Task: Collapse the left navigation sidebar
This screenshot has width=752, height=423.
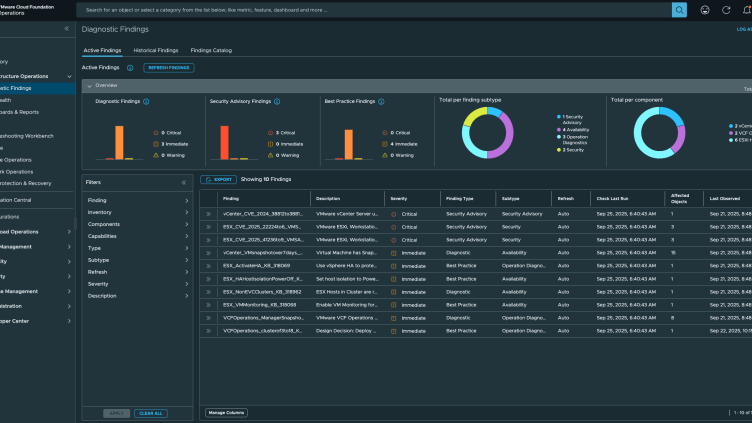Action: (x=67, y=29)
